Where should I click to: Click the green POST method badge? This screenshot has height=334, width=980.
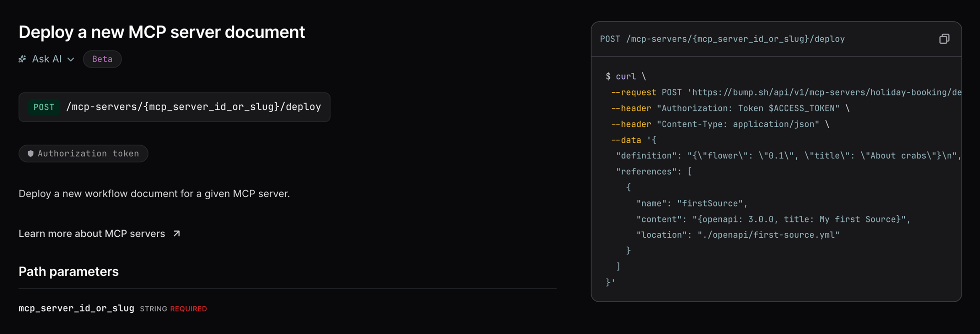(x=44, y=107)
